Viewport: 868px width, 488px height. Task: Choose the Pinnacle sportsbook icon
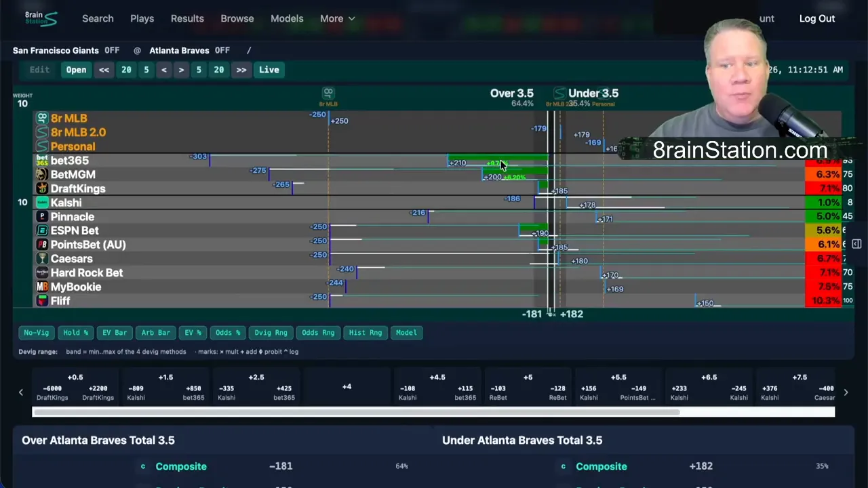coord(42,217)
